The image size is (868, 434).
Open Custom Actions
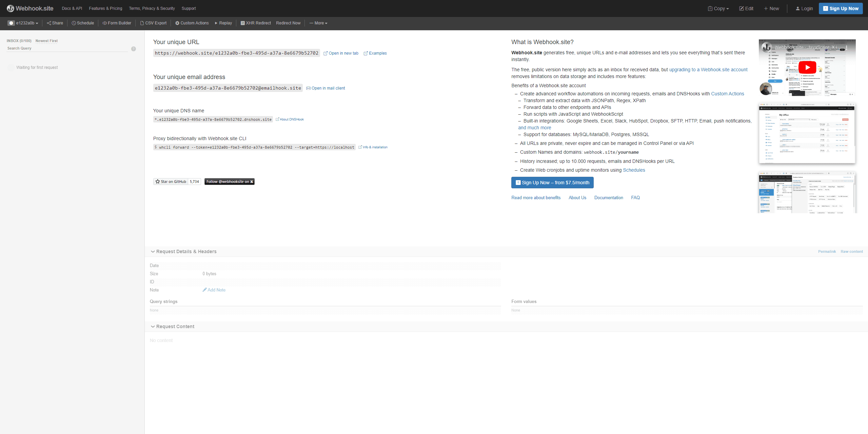(192, 23)
